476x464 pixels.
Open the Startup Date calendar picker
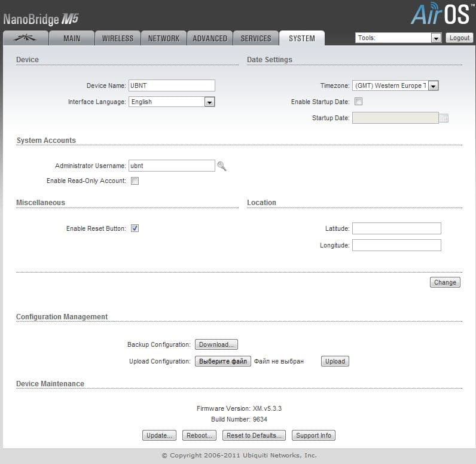[x=444, y=118]
